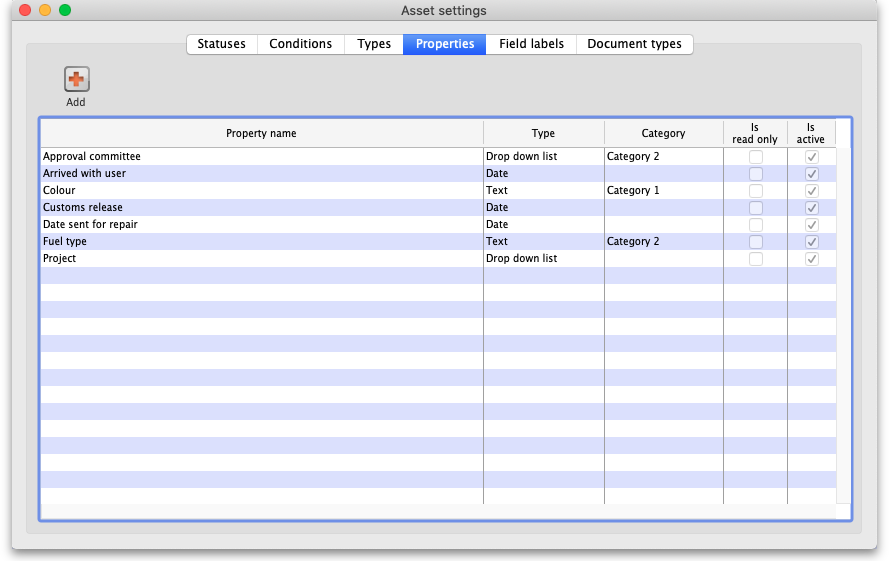
Task: Click the Add property plus icon
Action: (77, 80)
